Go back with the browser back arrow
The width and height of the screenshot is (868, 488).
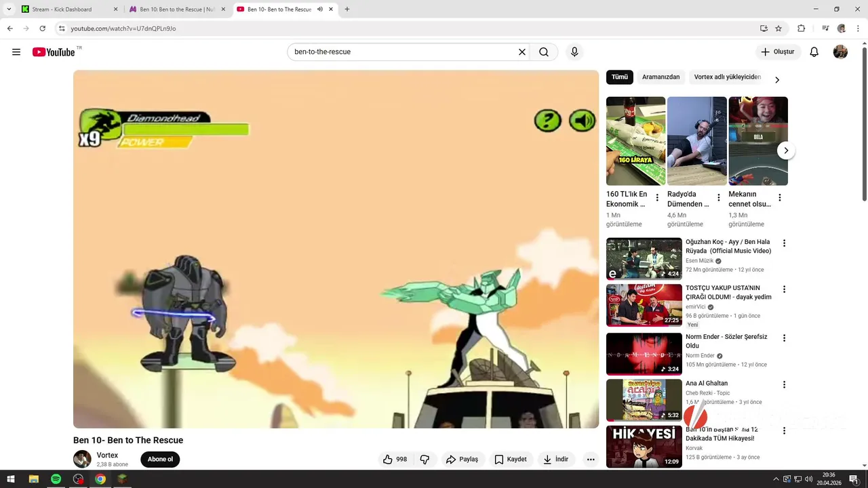click(10, 28)
